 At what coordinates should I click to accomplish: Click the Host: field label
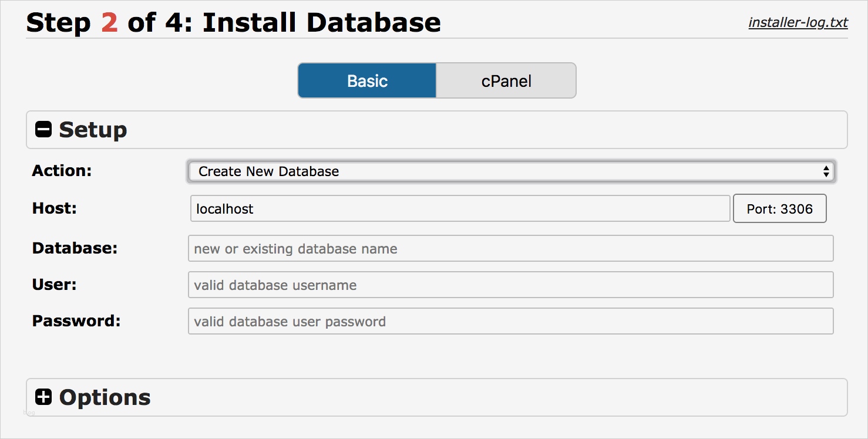click(55, 208)
